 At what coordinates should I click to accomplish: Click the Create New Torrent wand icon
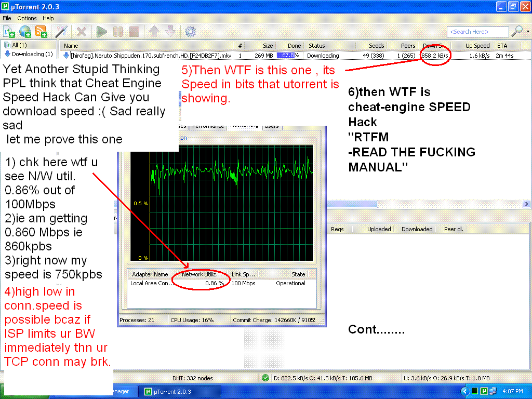click(61, 32)
